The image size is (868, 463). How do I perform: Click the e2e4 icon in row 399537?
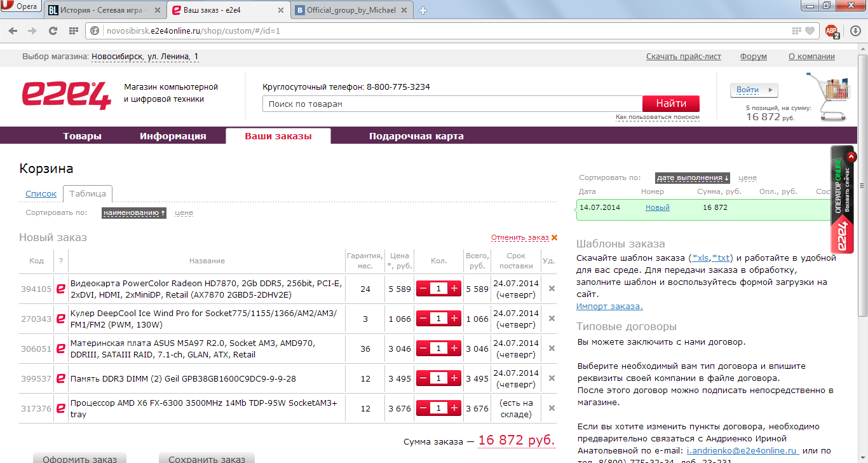(61, 378)
